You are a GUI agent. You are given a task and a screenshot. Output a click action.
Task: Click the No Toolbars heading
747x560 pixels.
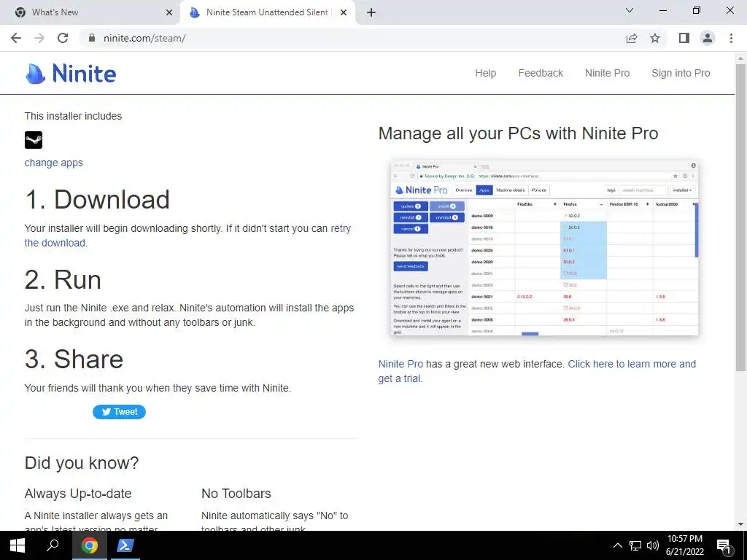(236, 494)
